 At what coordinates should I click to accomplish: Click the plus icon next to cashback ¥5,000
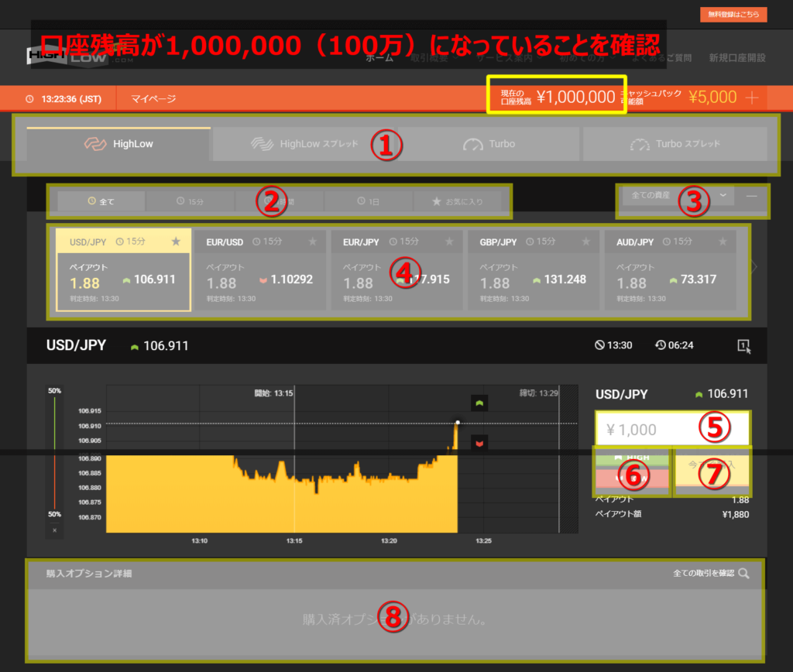[752, 98]
